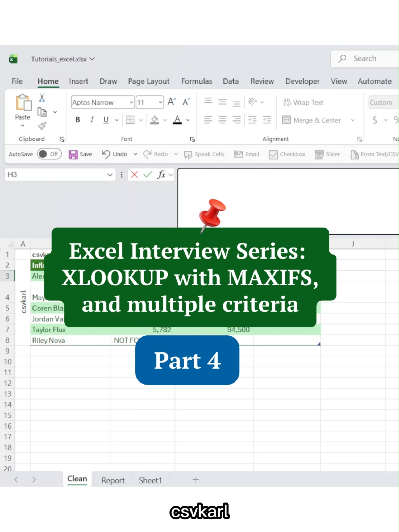Screen dimensions: 399x532
Task: Toggle Italic formatting
Action: tap(92, 120)
